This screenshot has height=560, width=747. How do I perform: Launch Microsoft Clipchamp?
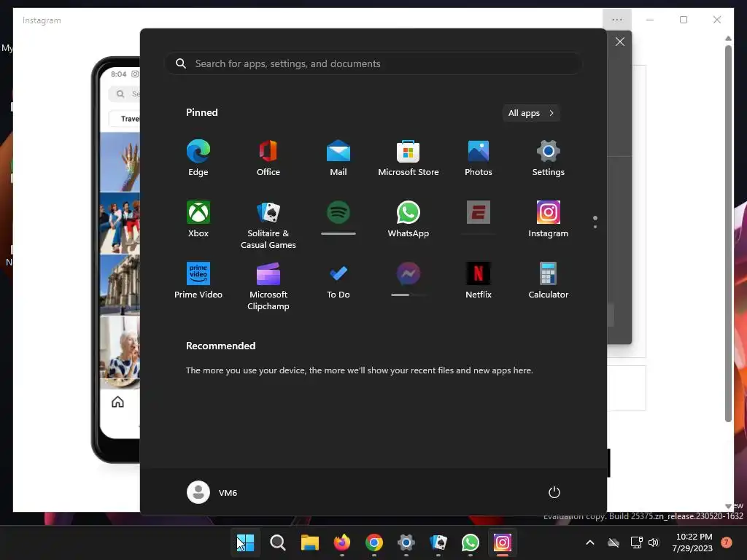[268, 287]
